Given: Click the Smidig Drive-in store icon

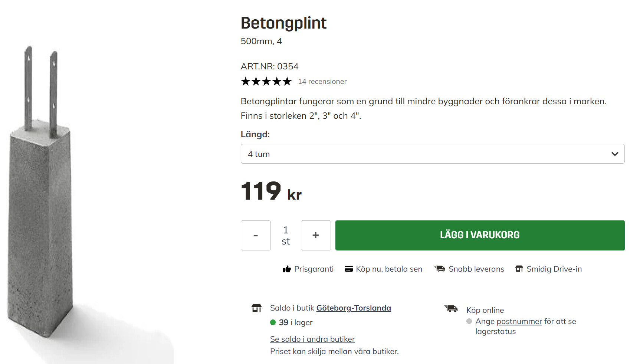Looking at the screenshot, I should (519, 269).
